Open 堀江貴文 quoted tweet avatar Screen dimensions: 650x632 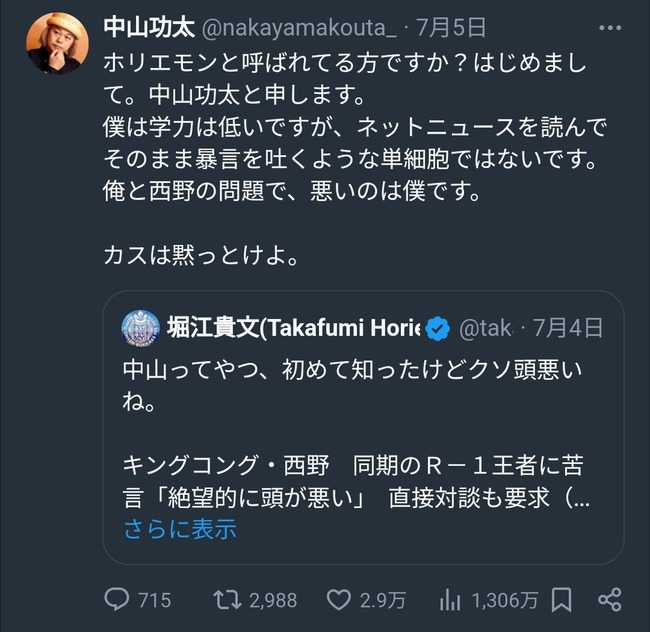click(141, 328)
